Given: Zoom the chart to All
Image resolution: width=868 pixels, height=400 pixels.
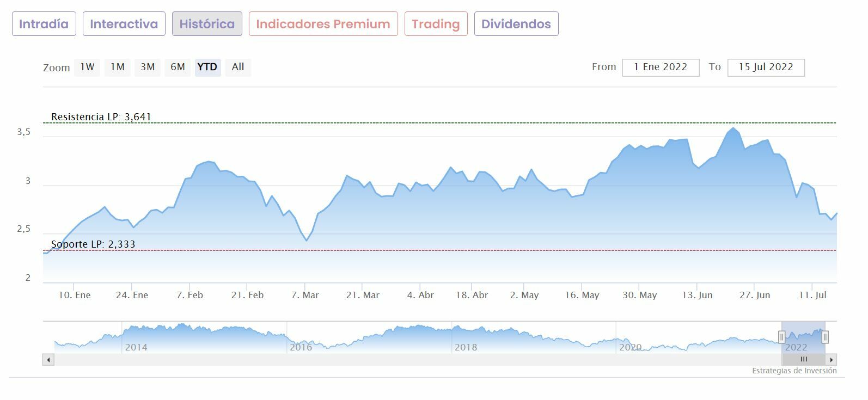Looking at the screenshot, I should [238, 67].
